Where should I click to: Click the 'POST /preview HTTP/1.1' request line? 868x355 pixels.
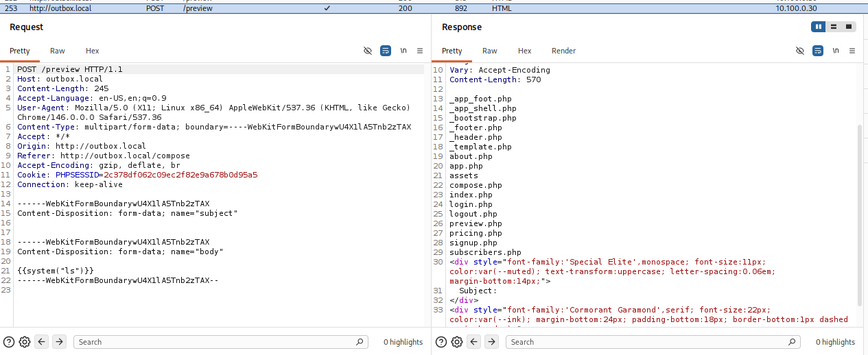pyautogui.click(x=70, y=69)
